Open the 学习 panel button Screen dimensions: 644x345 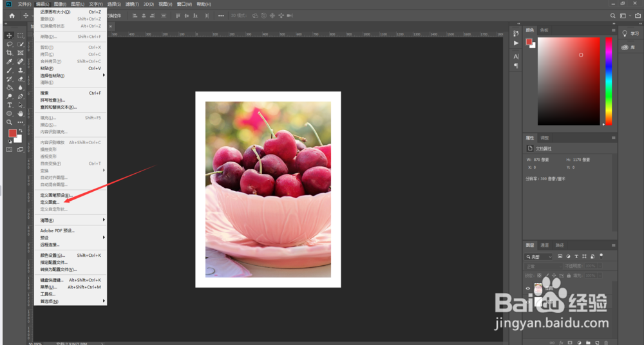630,33
